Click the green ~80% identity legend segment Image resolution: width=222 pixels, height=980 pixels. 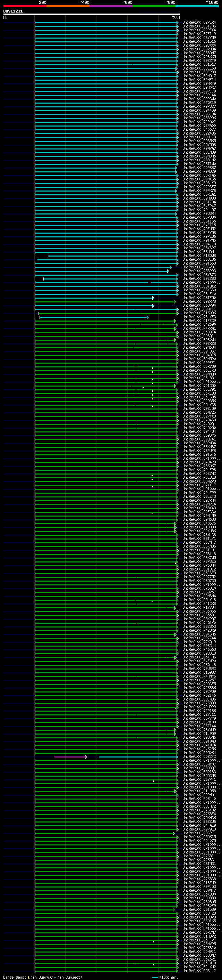click(154, 6)
